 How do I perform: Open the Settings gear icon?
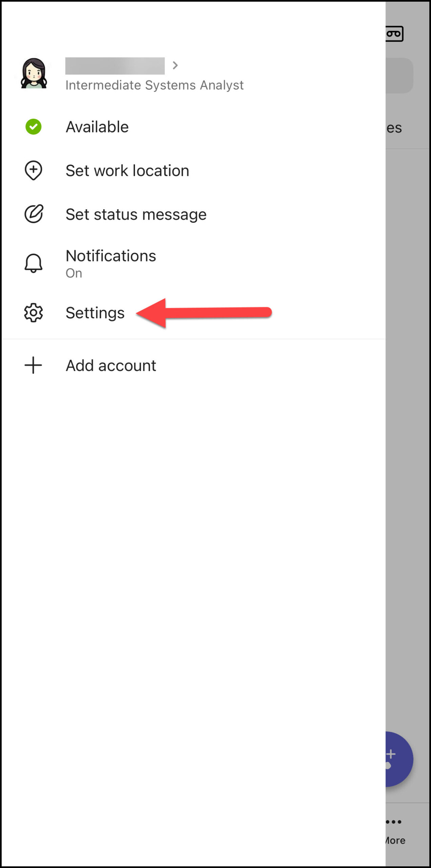[x=33, y=313]
